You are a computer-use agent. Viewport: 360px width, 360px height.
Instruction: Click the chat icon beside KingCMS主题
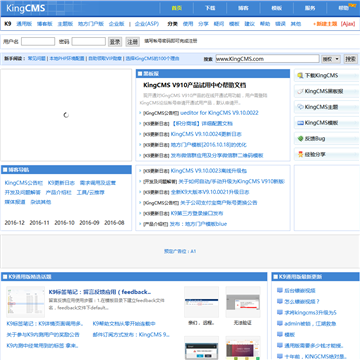[x=300, y=107]
